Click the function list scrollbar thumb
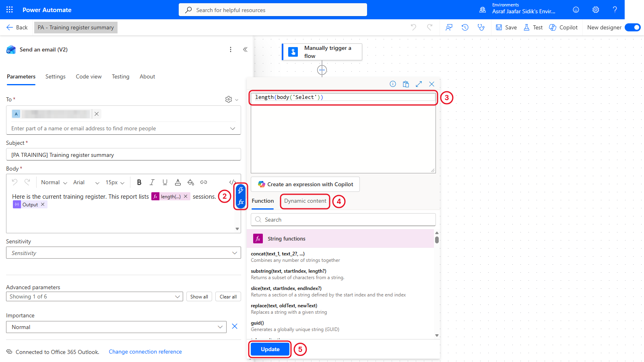Image resolution: width=644 pixels, height=362 pixels. click(437, 240)
